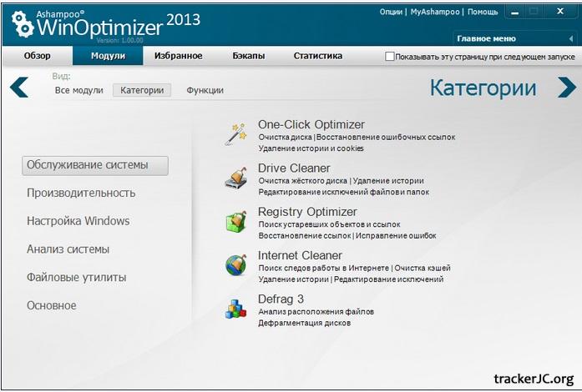Collapse the Главное меню arrow
This screenshot has height=392, width=582.
[571, 38]
